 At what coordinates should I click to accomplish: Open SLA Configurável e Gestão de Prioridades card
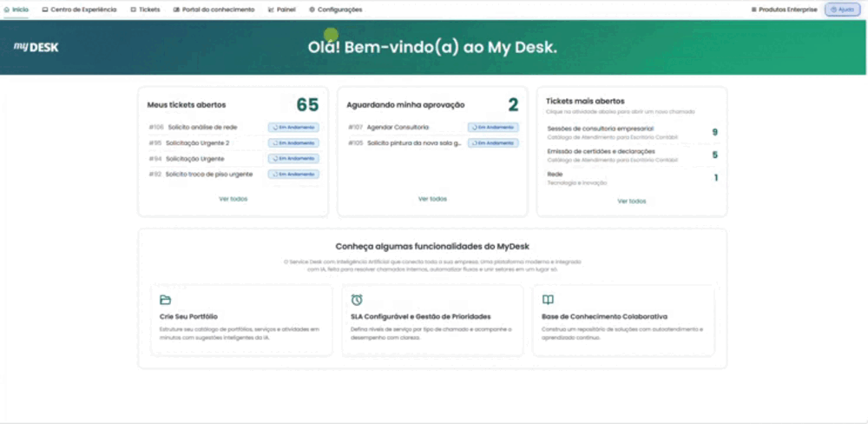pos(432,320)
